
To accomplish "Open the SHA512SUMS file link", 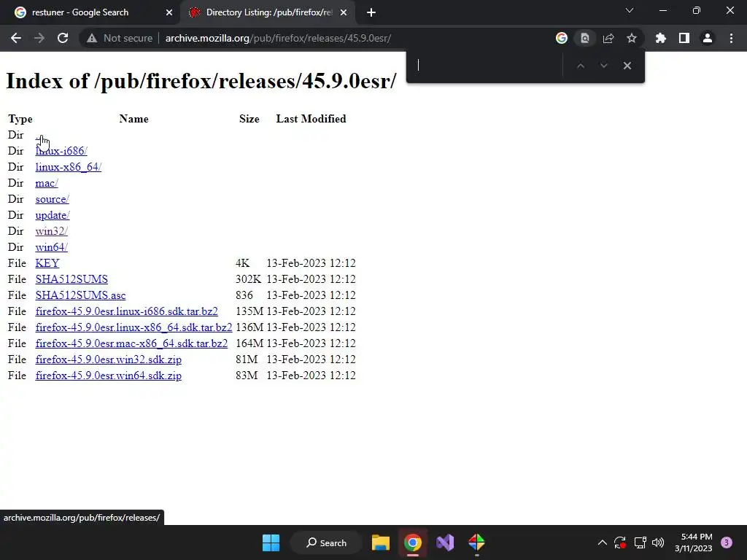I will (x=71, y=279).
